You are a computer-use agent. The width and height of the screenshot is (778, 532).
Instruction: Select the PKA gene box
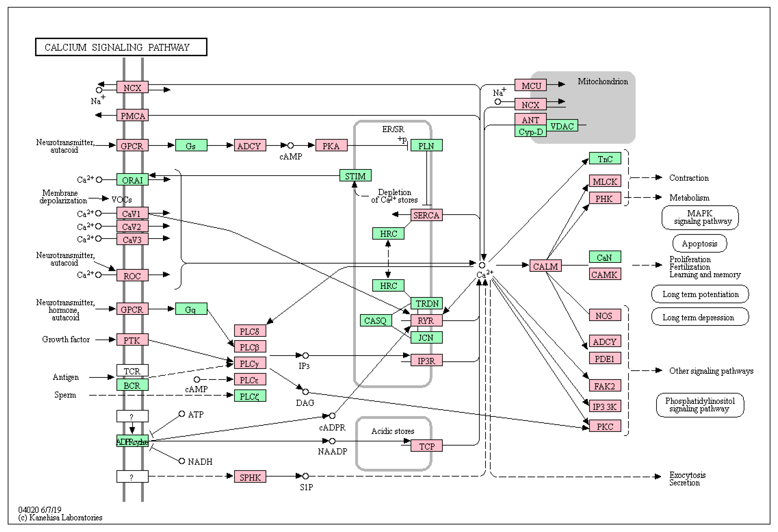point(331,146)
